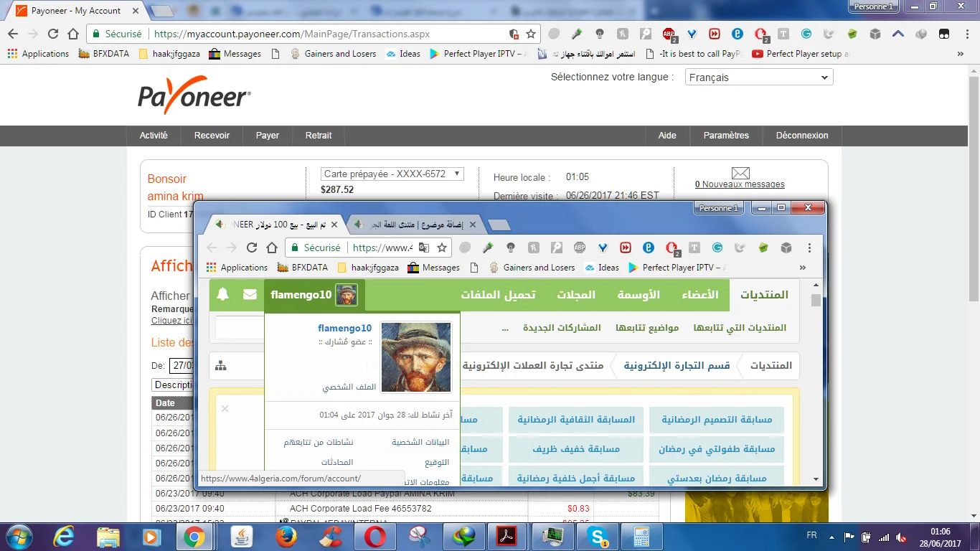Open Skype from the taskbar
Image resolution: width=980 pixels, height=551 pixels.
pyautogui.click(x=597, y=536)
